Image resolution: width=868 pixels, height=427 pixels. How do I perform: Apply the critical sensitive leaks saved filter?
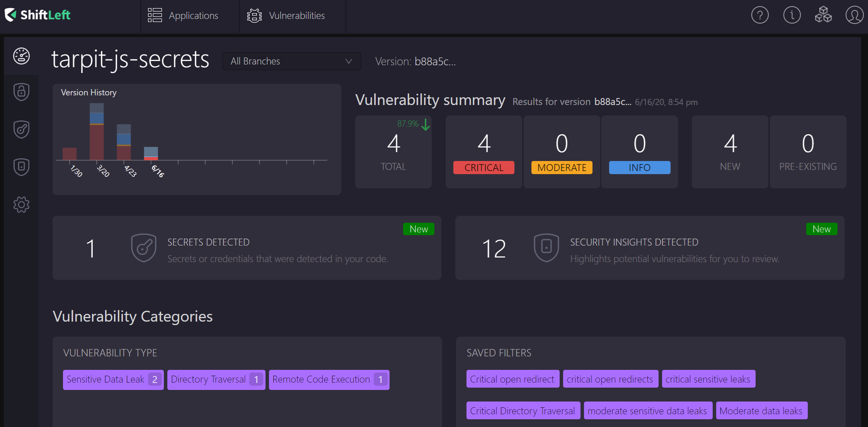708,379
